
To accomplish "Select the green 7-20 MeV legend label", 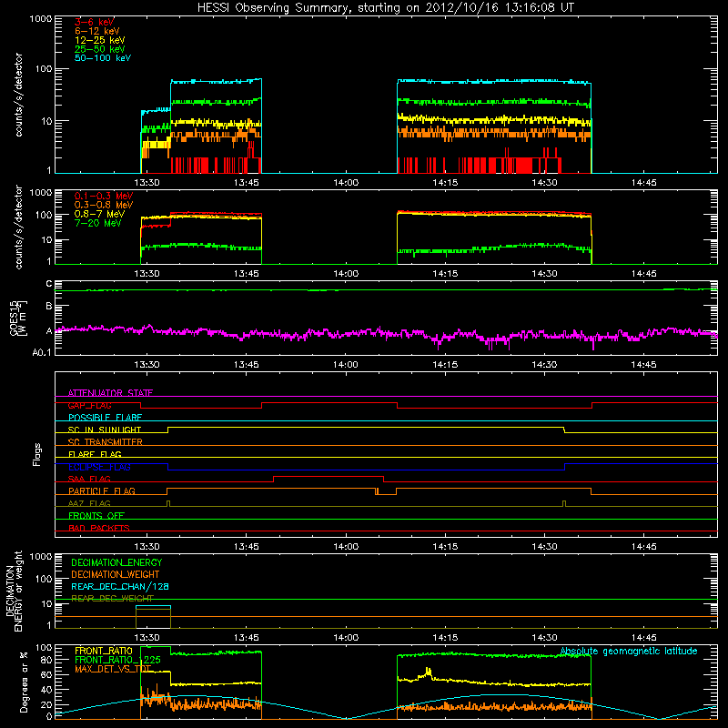I will [x=98, y=223].
